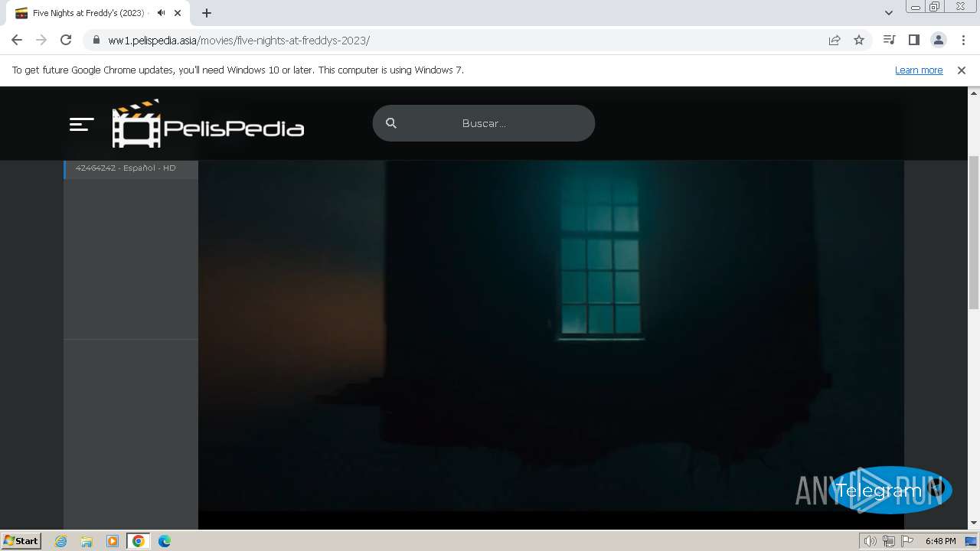Open Chrome three-dot menu
The image size is (980, 551).
(x=962, y=41)
